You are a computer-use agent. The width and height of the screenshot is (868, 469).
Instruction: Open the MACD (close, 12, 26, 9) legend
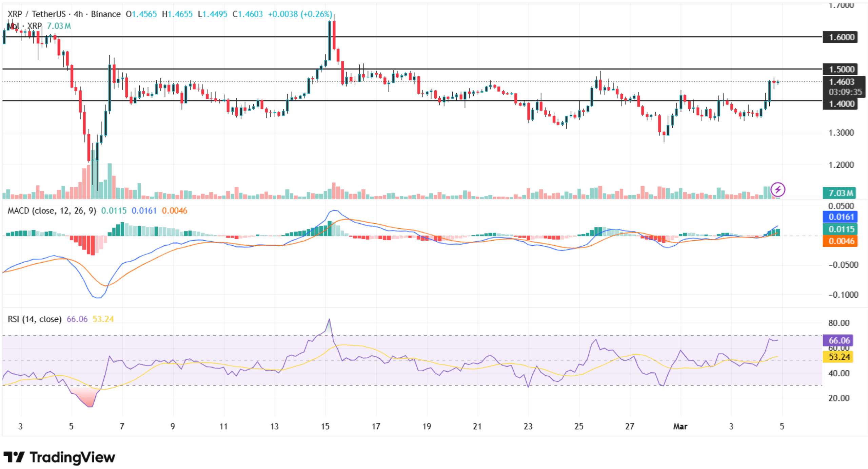coord(52,211)
